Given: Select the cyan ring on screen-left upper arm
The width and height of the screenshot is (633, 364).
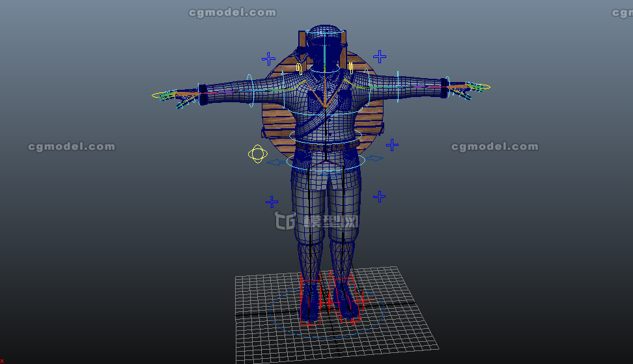Looking at the screenshot, I should (x=250, y=89).
